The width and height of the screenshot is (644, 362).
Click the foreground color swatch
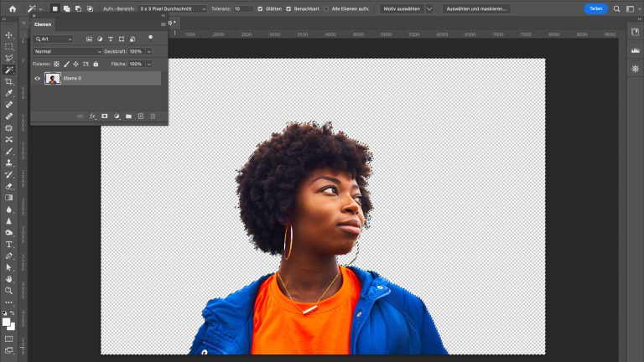click(7, 322)
